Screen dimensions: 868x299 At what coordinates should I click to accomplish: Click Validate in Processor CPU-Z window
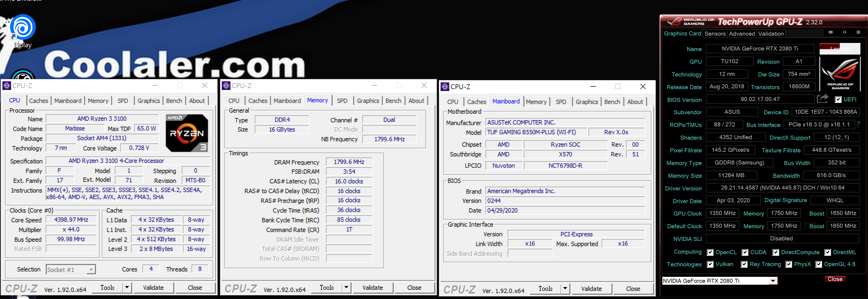pyautogui.click(x=153, y=288)
